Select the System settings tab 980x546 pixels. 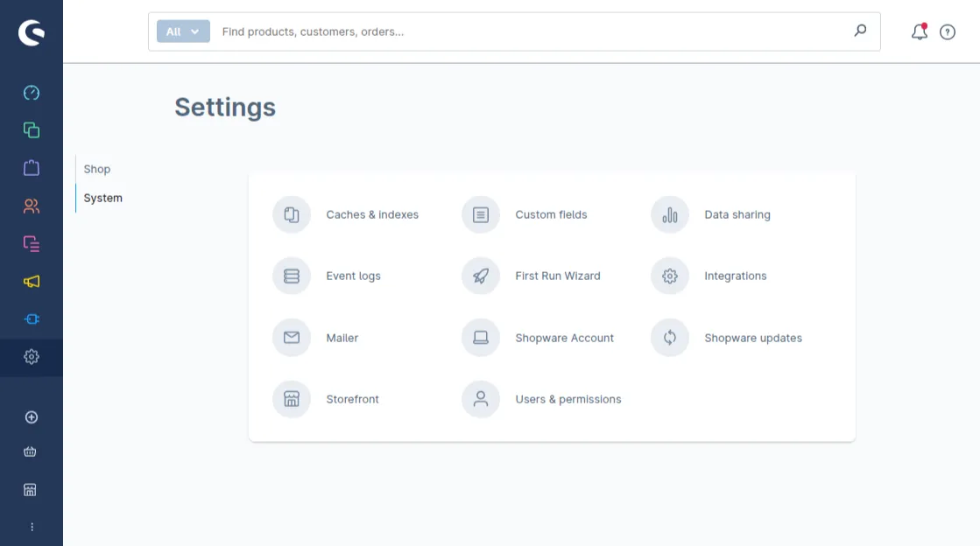[103, 198]
